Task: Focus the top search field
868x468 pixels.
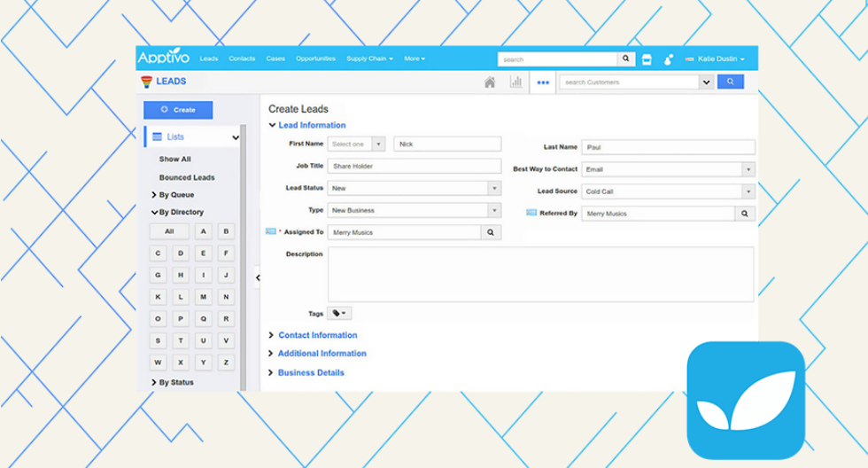Action: (557, 59)
